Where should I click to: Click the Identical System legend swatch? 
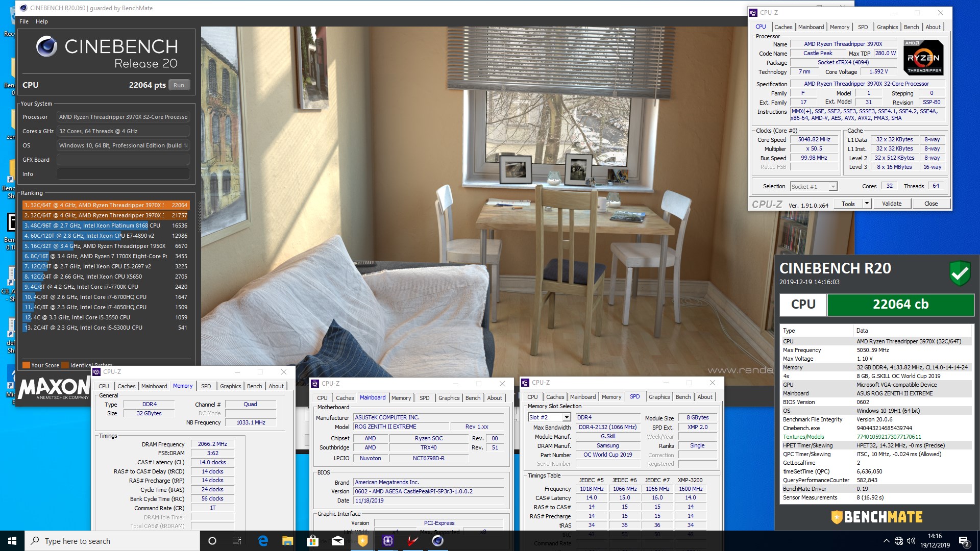pyautogui.click(x=65, y=365)
